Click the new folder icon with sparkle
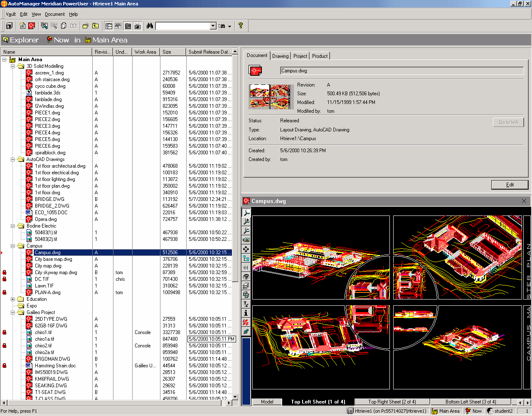532x416 pixels. coord(86,26)
